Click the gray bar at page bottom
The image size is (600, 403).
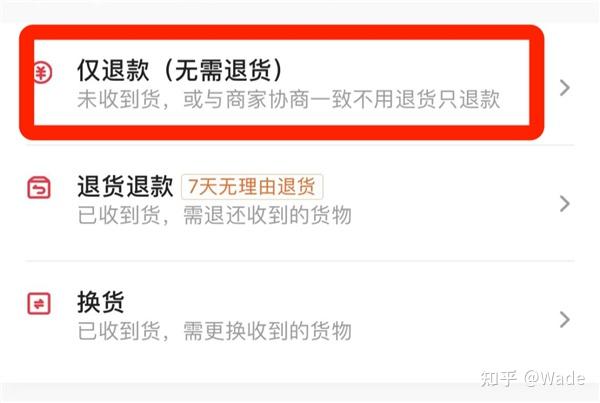[x=300, y=392]
